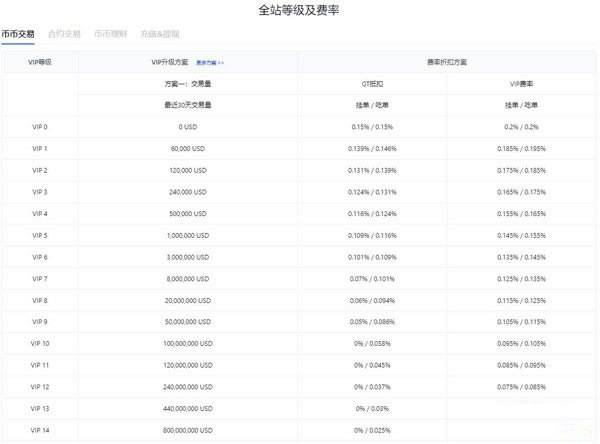Click the 800,000,000 USD volume cell

[189, 429]
